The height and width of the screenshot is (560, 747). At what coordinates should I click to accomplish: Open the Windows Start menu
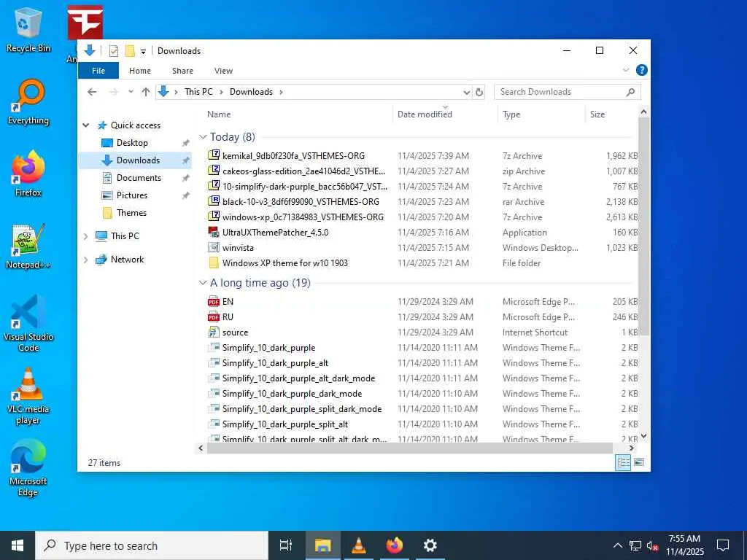pyautogui.click(x=18, y=545)
